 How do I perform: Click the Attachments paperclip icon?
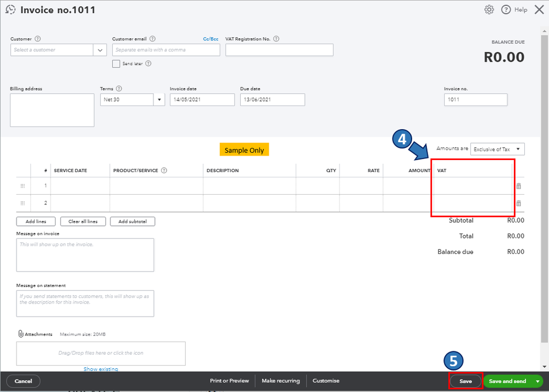21,334
